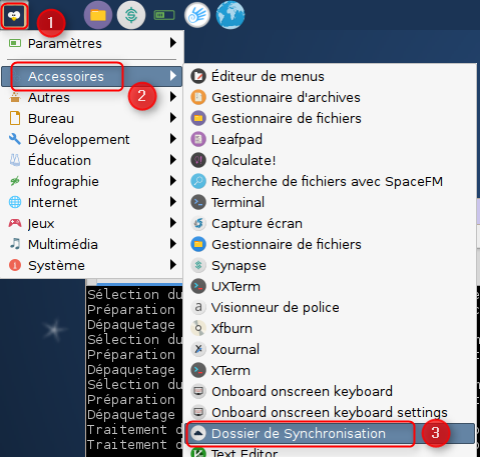This screenshot has width=480, height=457.
Task: Open Gestionnaire d'archives entry
Action: [x=330, y=97]
